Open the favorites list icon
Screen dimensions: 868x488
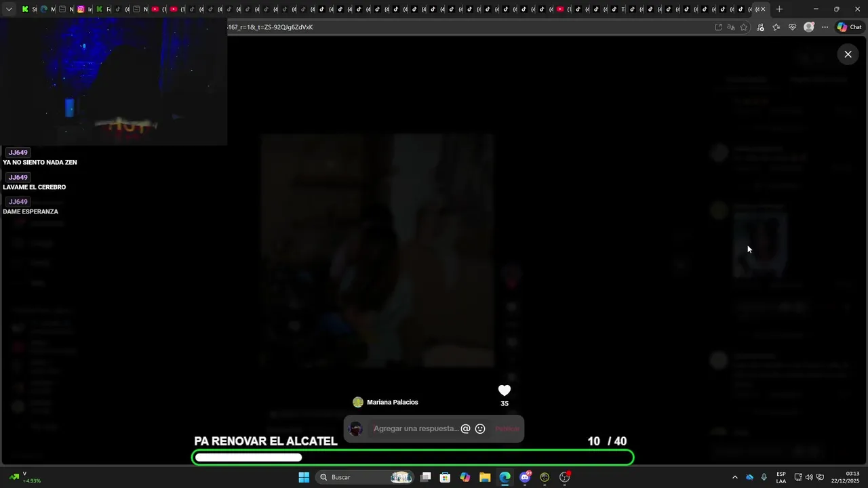click(x=776, y=27)
